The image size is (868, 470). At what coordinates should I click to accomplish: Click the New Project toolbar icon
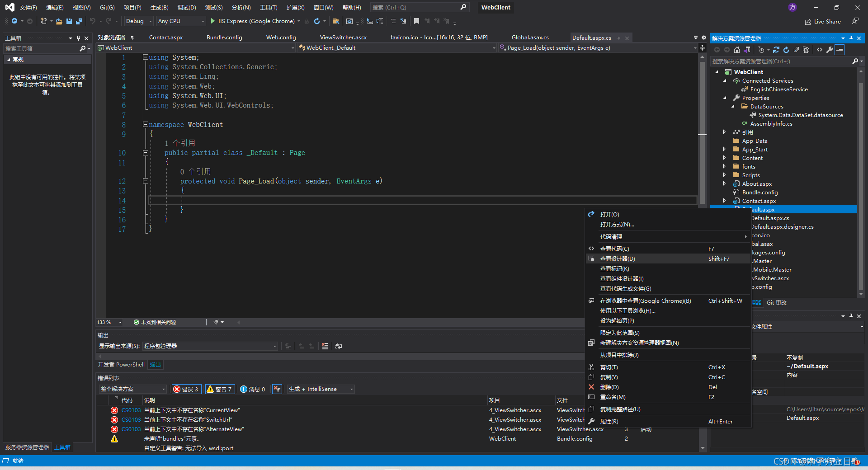[43, 21]
